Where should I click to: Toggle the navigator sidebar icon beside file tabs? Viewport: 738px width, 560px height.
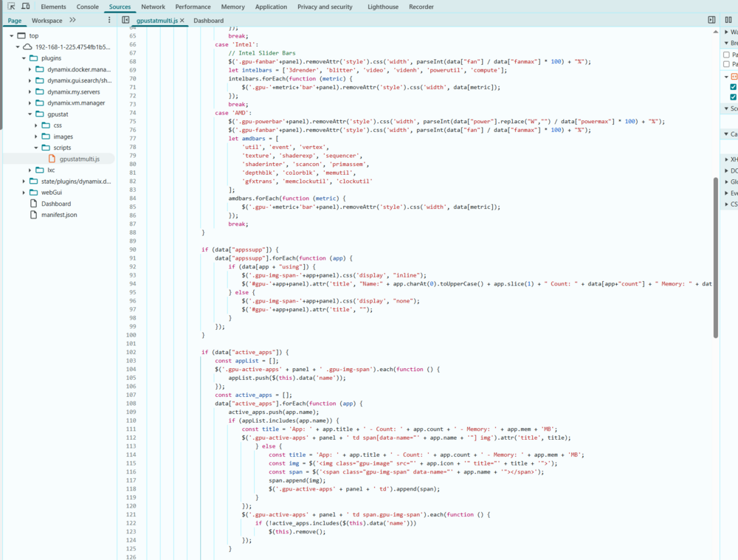click(125, 20)
